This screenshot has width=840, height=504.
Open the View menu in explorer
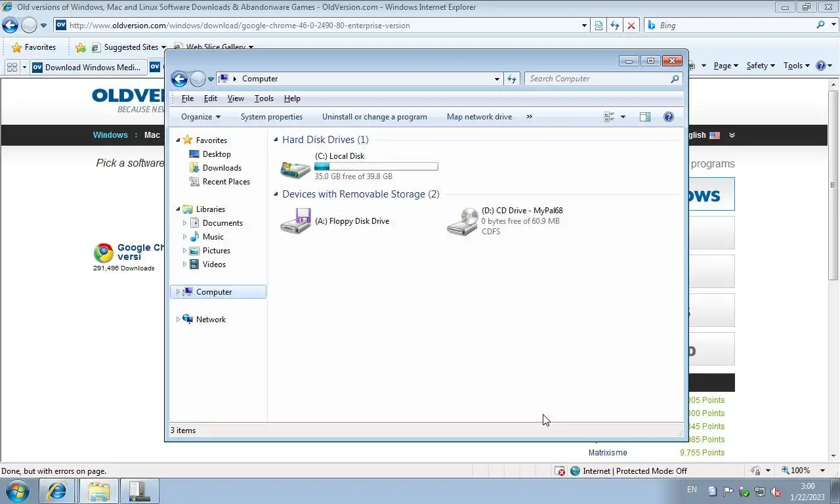point(236,98)
